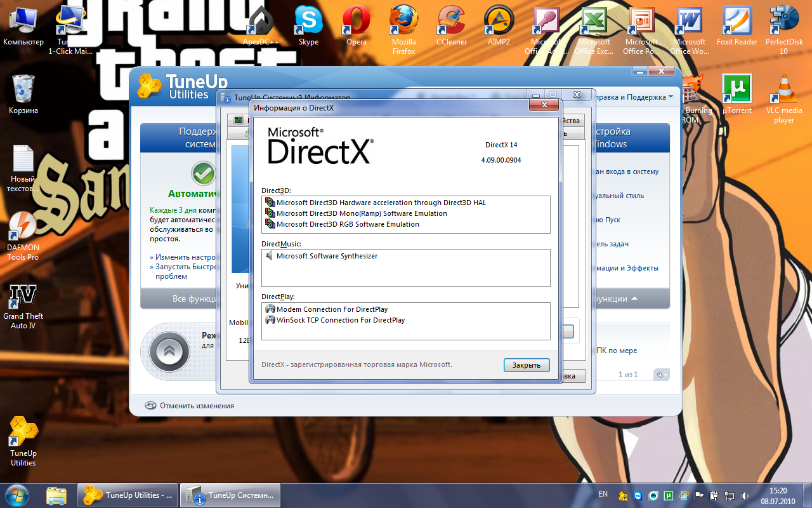Click the DirectX 14 version label
Image resolution: width=812 pixels, height=508 pixels.
(x=501, y=145)
